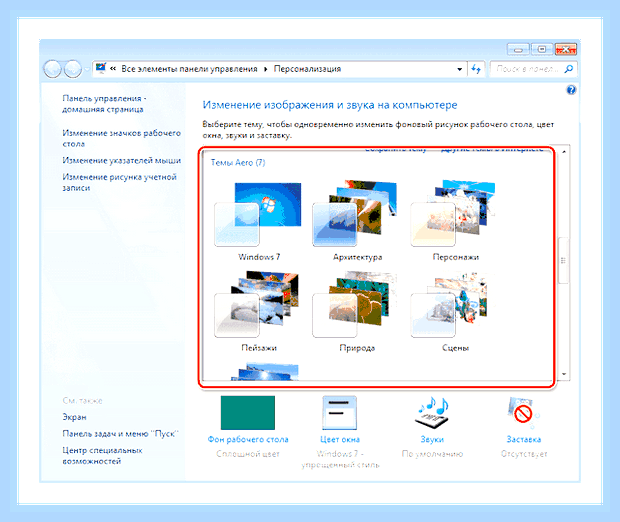Viewport: 620px width, 522px height.
Task: Click the search magnifier icon
Action: (569, 69)
